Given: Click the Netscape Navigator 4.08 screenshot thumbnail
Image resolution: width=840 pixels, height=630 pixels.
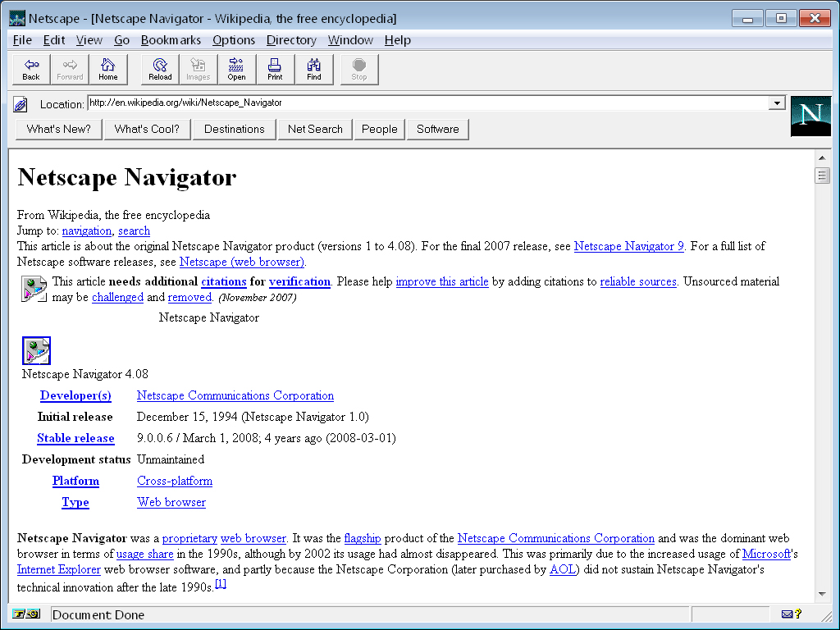Looking at the screenshot, I should click(36, 351).
